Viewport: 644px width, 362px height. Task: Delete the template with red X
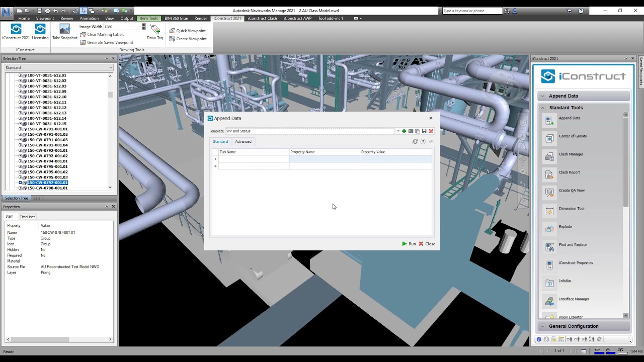[x=431, y=131]
